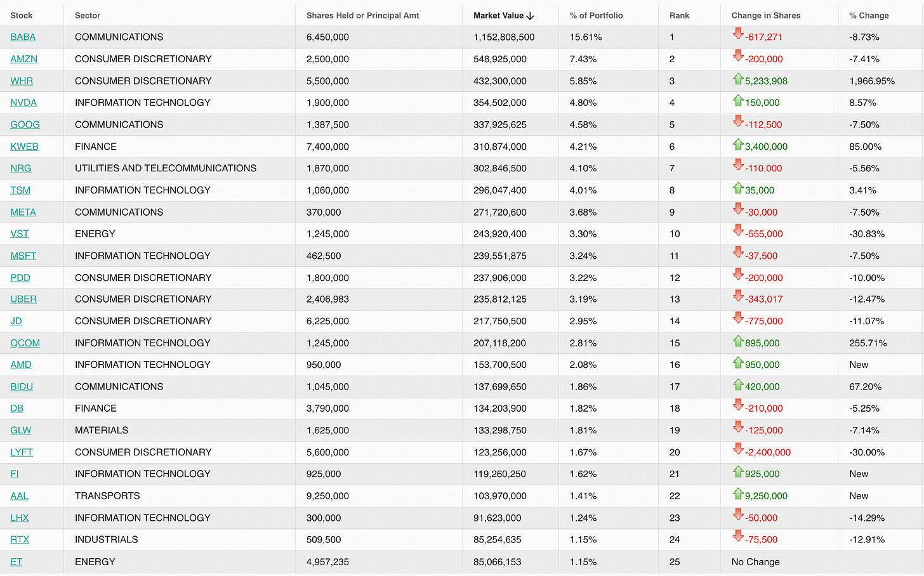This screenshot has height=576, width=924.
Task: Open the BABA stock link
Action: click(23, 37)
